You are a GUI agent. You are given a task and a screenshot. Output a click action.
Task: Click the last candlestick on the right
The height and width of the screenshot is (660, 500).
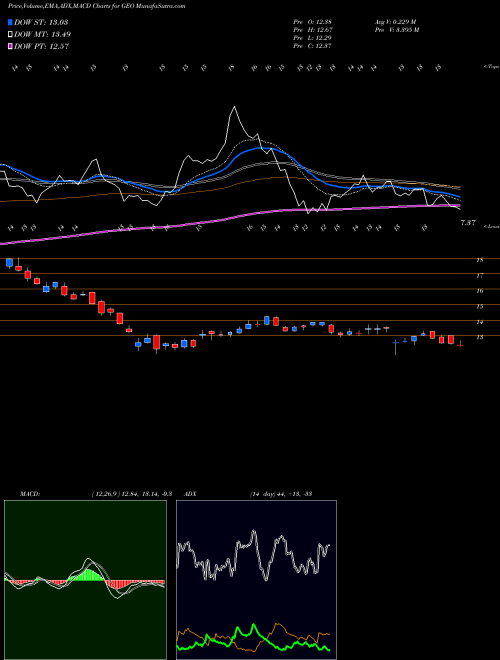coord(460,345)
